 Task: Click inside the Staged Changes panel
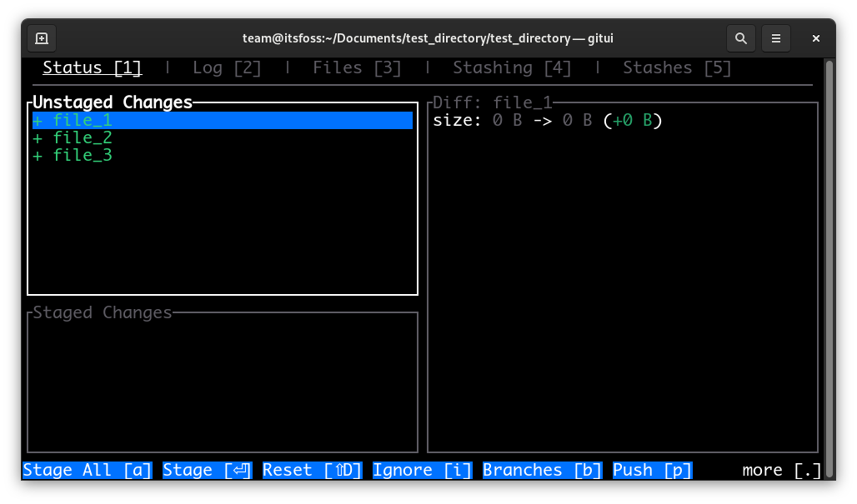pos(222,382)
